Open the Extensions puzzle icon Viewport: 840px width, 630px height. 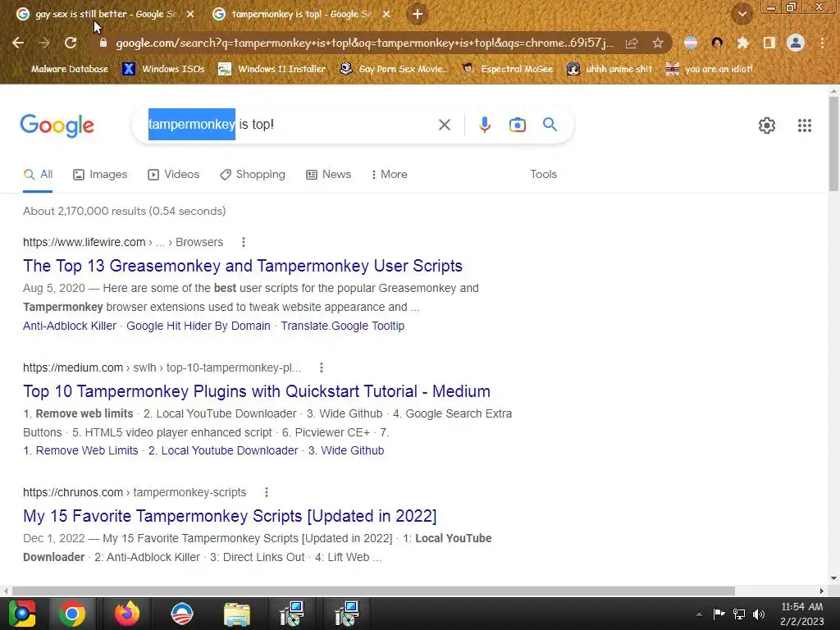point(742,43)
